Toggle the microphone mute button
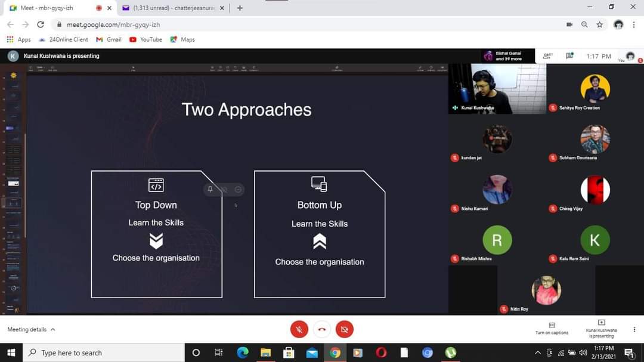Image resolution: width=644 pixels, height=362 pixels. pos(299,329)
